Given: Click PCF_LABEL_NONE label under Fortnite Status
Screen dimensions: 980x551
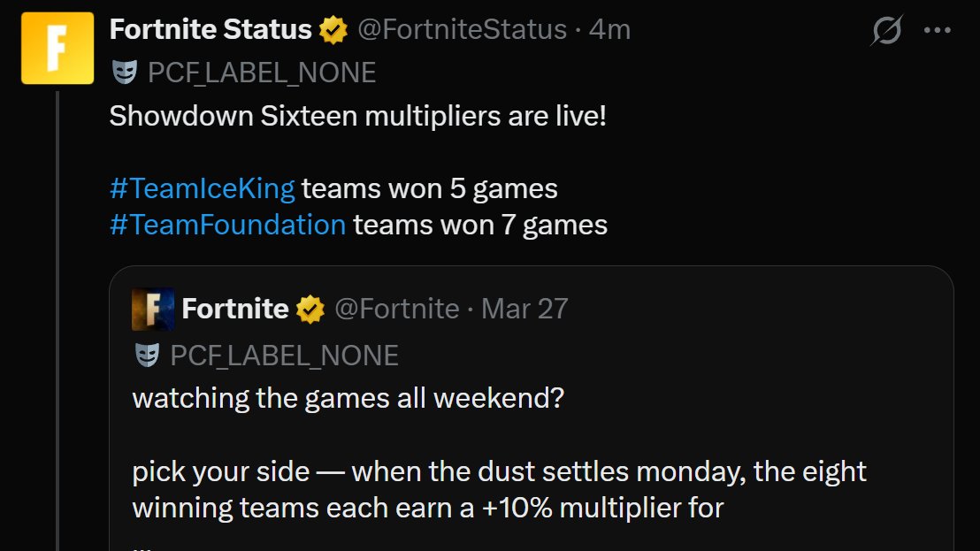Looking at the screenshot, I should [x=262, y=72].
